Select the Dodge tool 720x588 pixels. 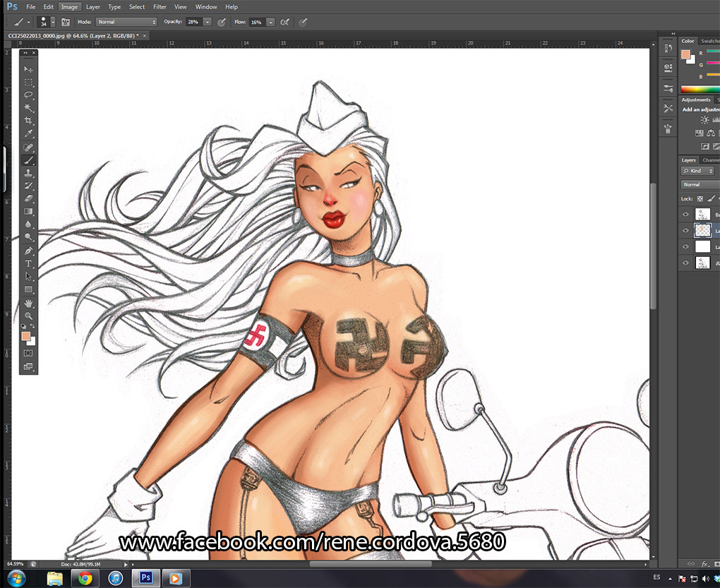[28, 237]
